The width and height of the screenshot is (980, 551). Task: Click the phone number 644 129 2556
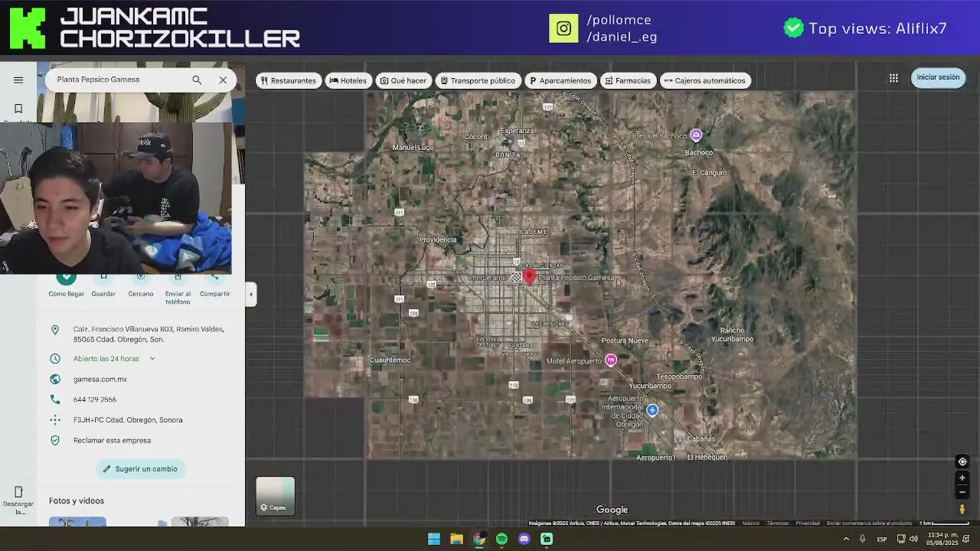click(95, 399)
